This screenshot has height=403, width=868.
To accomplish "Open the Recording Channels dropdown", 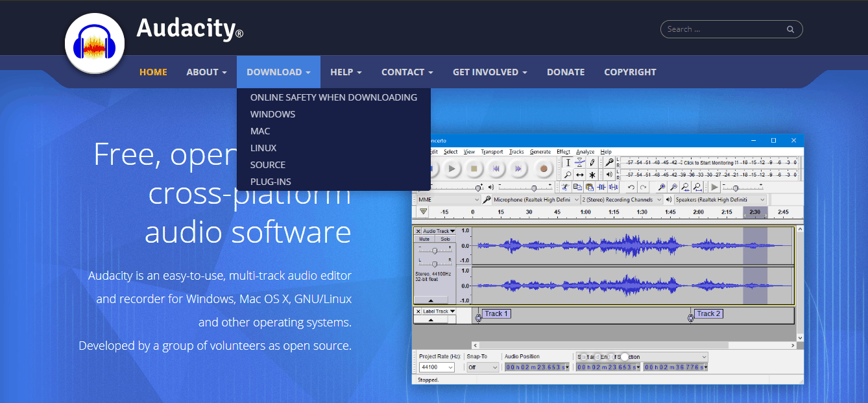I will coord(621,200).
